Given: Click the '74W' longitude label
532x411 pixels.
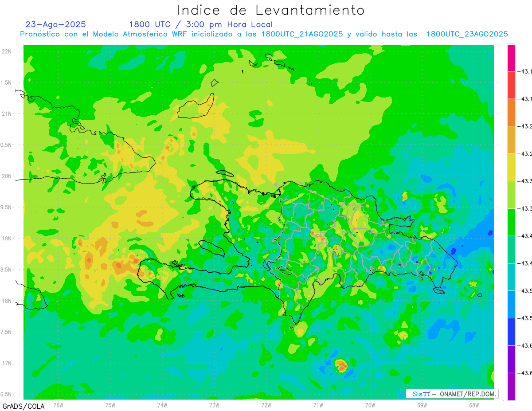Looking at the screenshot, I should [162, 404].
